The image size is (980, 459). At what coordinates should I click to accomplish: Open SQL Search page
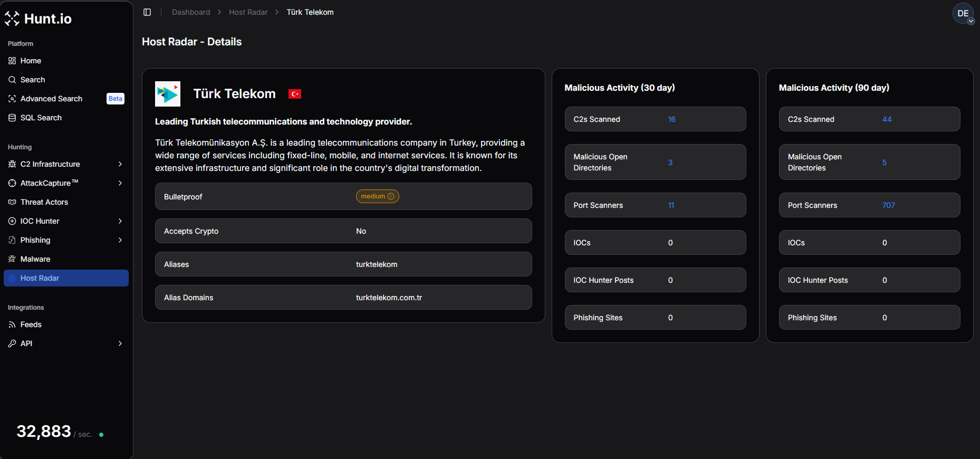(x=66, y=118)
